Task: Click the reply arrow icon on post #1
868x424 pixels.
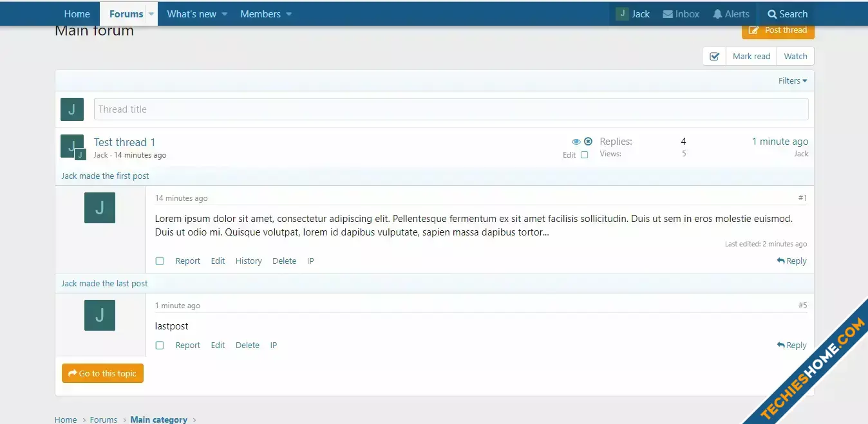Action: point(780,261)
